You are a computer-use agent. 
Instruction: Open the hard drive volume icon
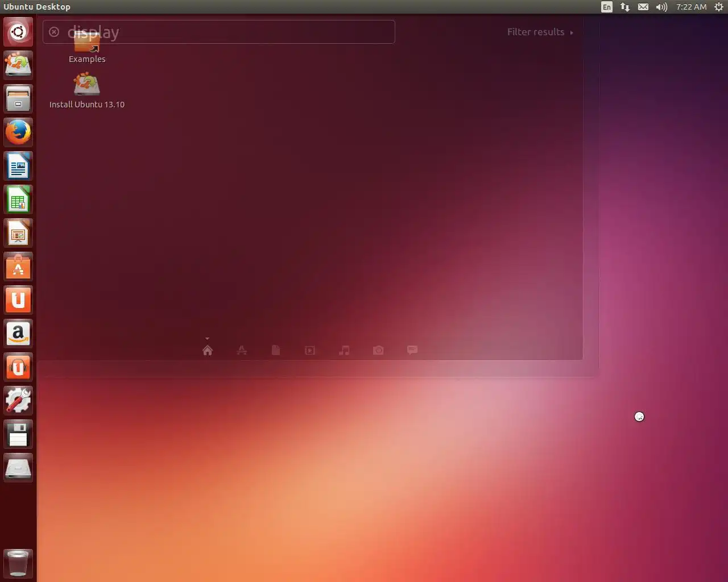tap(18, 467)
